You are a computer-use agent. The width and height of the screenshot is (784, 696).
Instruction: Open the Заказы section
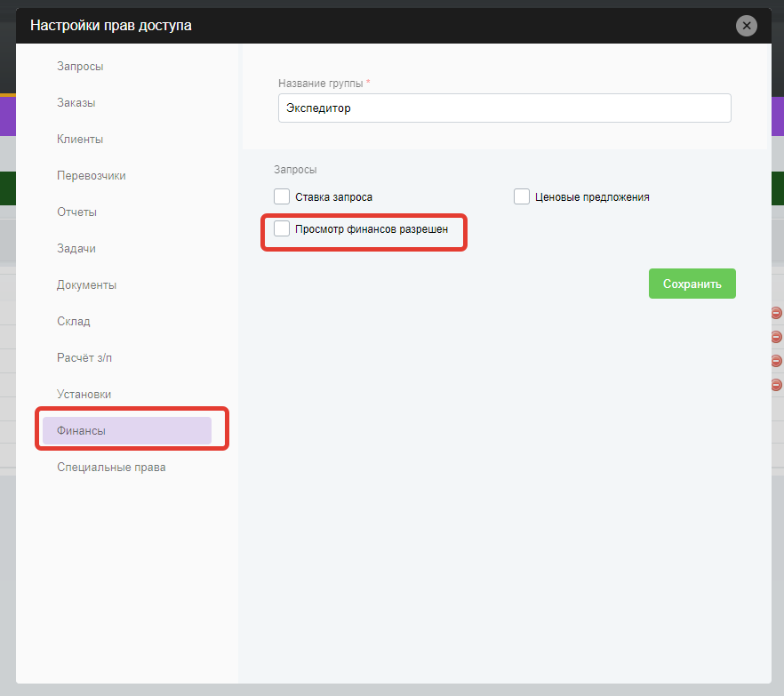click(x=76, y=102)
